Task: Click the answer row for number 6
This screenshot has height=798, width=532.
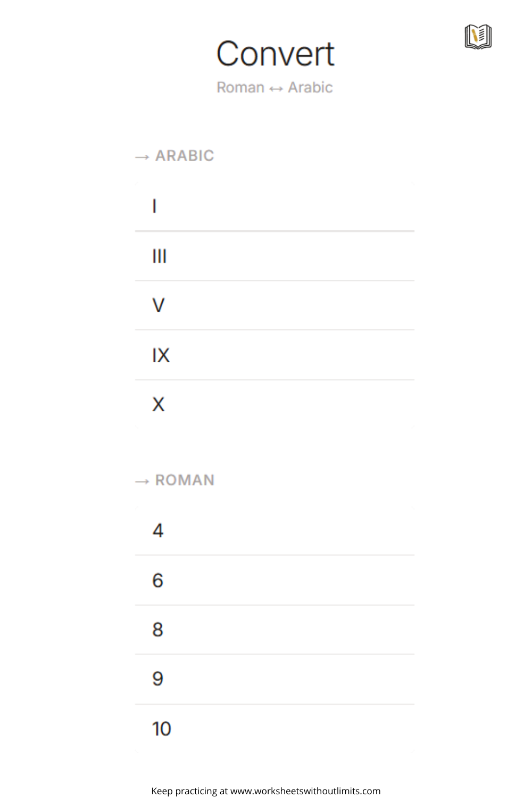Action: pyautogui.click(x=275, y=580)
